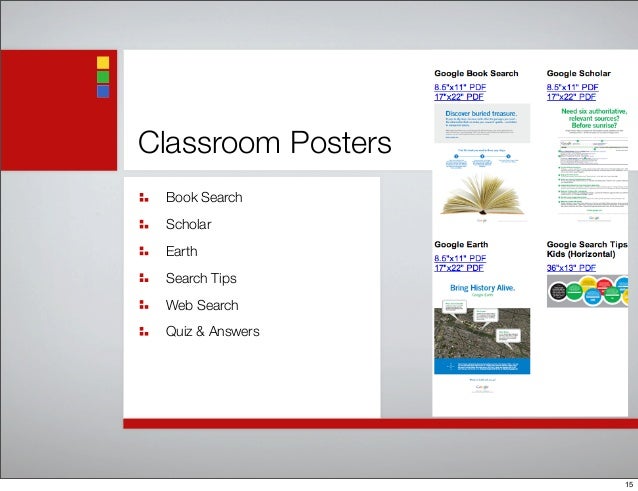Open the Search Tips 36"x13" PDF link
Image resolution: width=638 pixels, height=491 pixels.
tap(571, 268)
